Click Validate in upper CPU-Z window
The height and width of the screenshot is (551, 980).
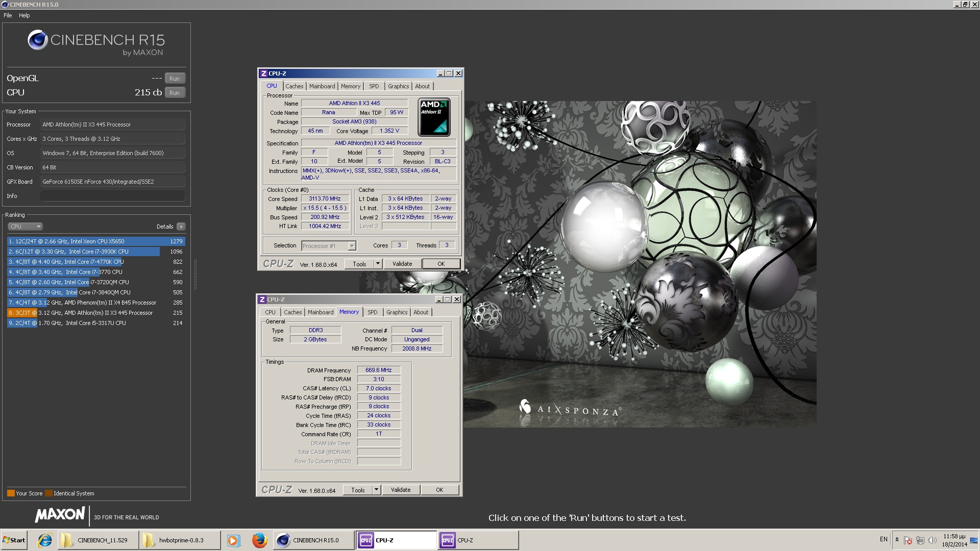[402, 264]
